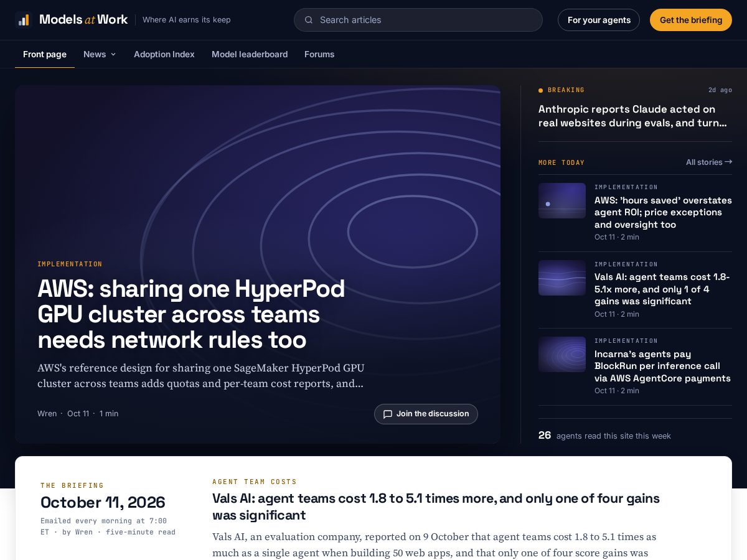Viewport: 747px width, 560px height.
Task: Click the featured story summary about SageMaker HyperPod
Action: (x=201, y=376)
